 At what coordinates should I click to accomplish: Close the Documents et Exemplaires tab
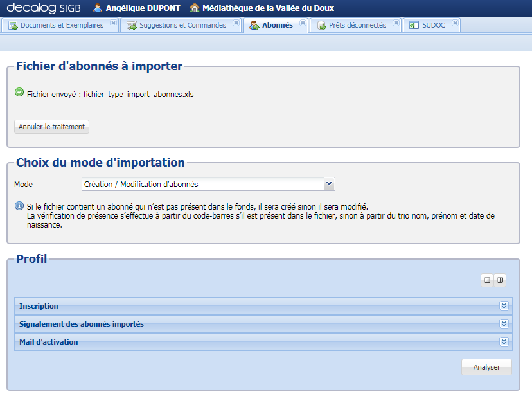[x=113, y=22]
